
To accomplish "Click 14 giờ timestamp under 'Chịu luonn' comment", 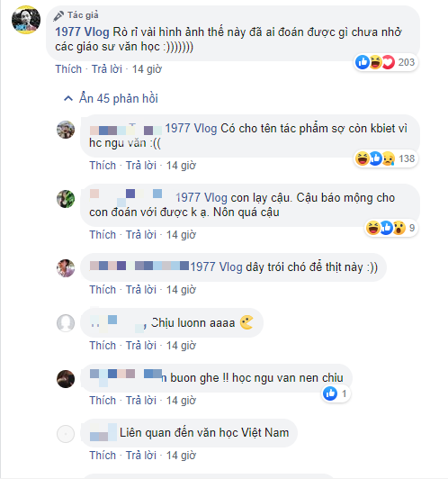I will 181,346.
